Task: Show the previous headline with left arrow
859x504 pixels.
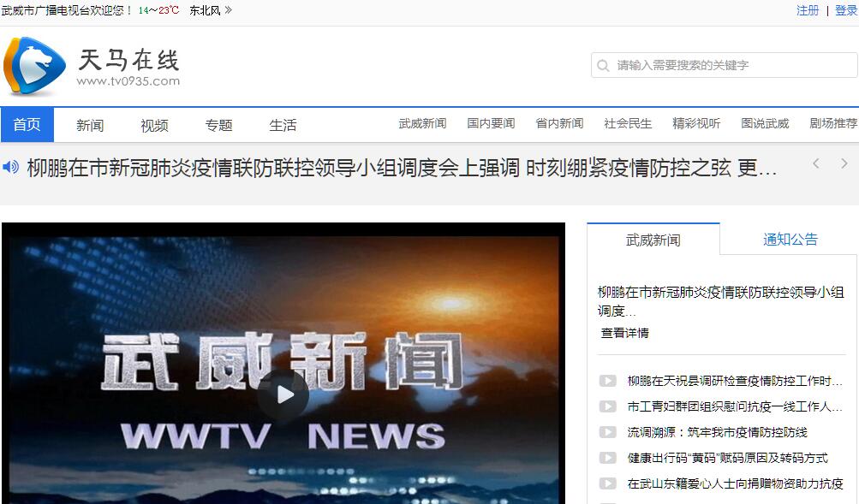Action: point(816,163)
